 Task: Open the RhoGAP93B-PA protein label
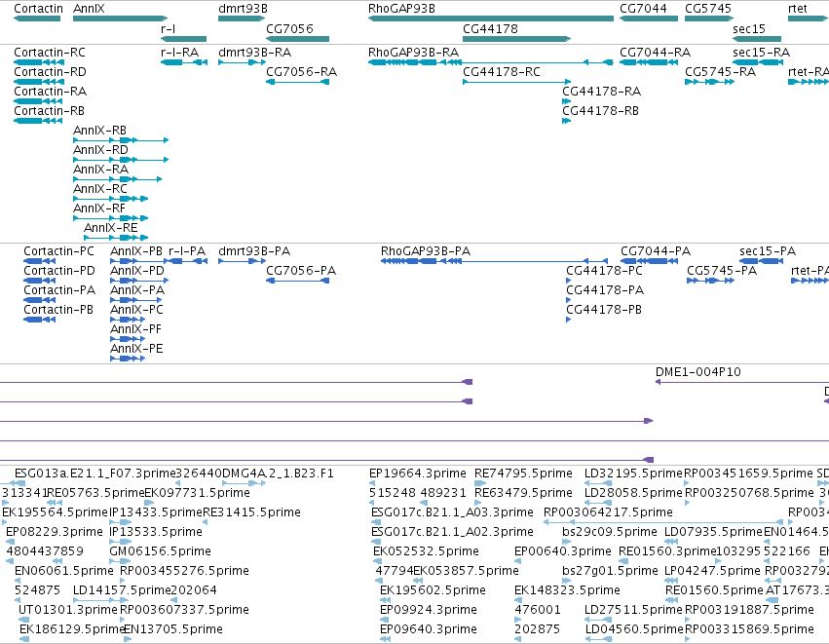[425, 251]
